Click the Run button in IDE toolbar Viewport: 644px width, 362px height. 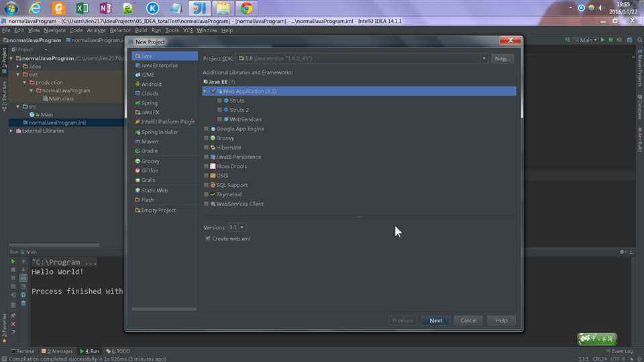[x=602, y=40]
